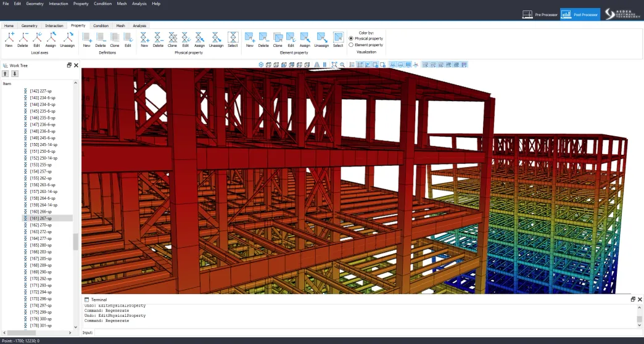
Task: Unassign the physical property
Action: (x=216, y=40)
